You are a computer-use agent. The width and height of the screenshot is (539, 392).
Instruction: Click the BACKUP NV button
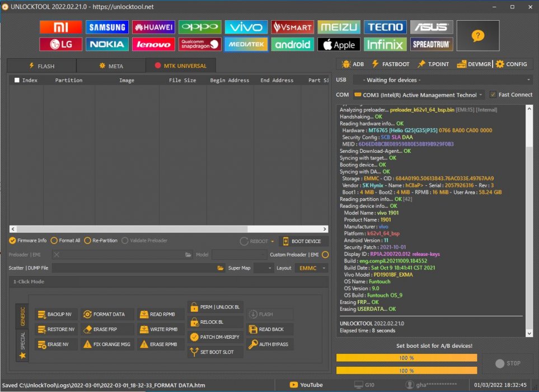(x=55, y=314)
